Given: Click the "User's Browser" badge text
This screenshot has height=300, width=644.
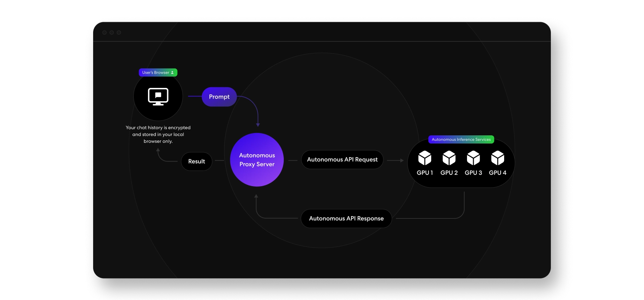Looking at the screenshot, I should pos(156,73).
